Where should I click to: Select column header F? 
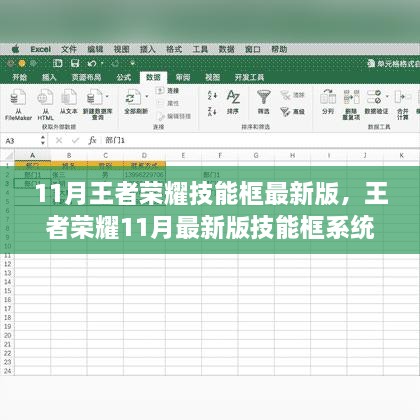[220, 155]
